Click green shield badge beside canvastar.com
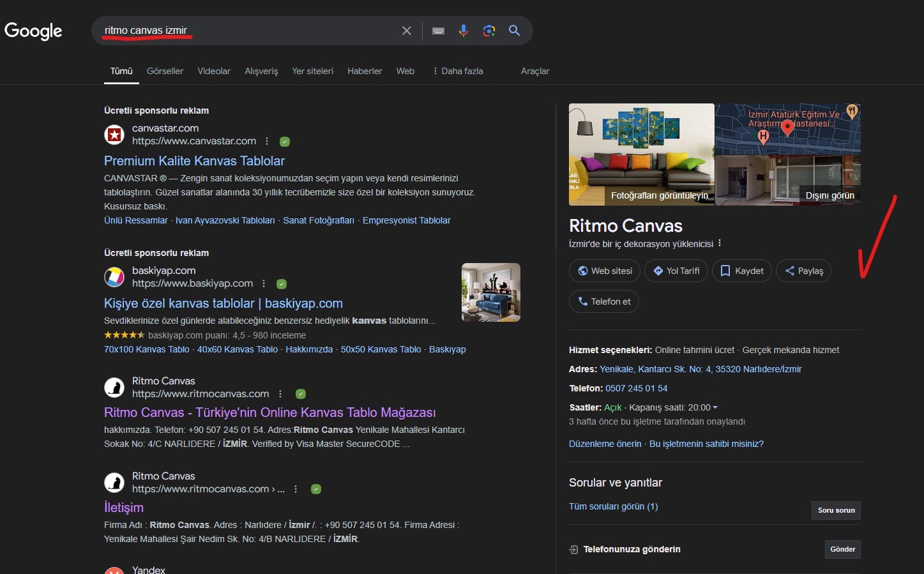Screen dimensions: 924x574 click(285, 142)
